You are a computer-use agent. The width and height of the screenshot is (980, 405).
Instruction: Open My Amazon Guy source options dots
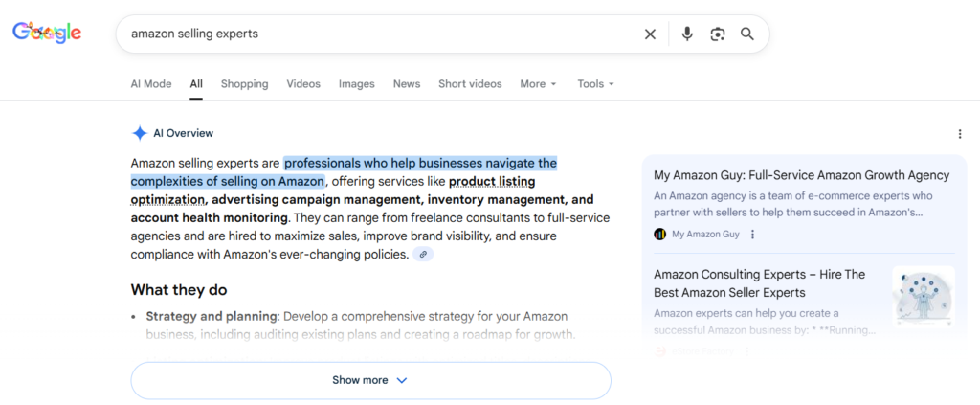[x=752, y=235]
